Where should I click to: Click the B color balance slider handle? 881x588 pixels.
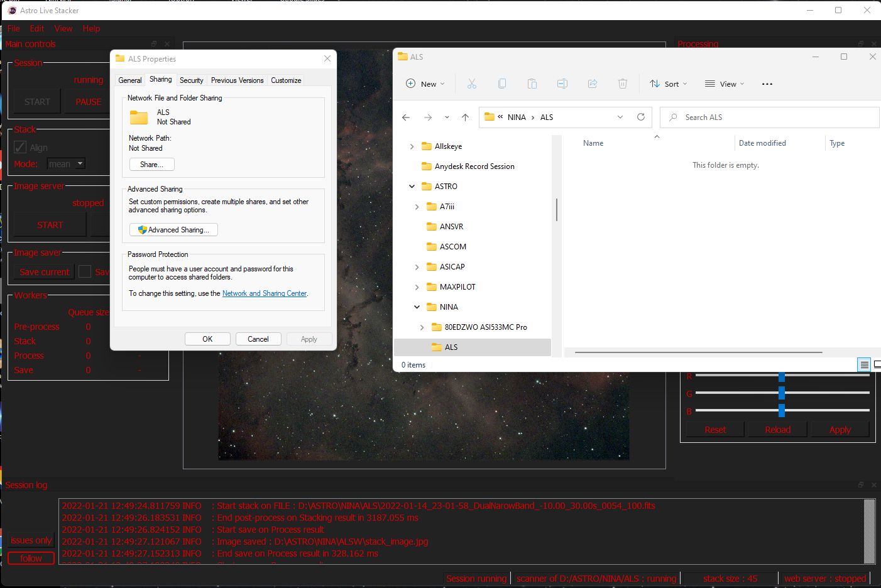pos(782,410)
